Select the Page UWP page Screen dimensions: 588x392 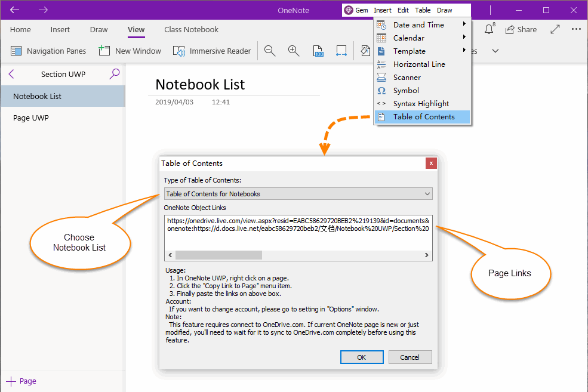pos(63,118)
